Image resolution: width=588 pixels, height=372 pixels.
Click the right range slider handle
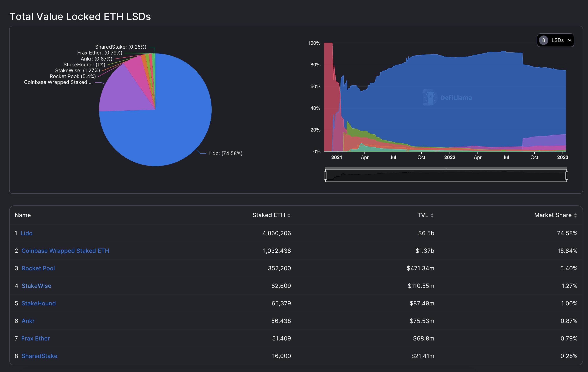tap(567, 176)
